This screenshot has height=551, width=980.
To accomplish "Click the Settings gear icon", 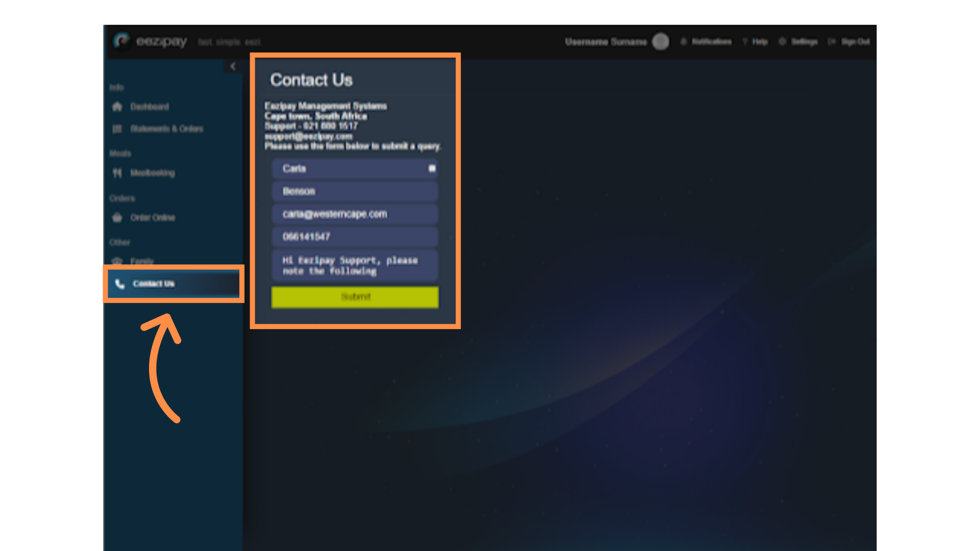I will (x=782, y=41).
